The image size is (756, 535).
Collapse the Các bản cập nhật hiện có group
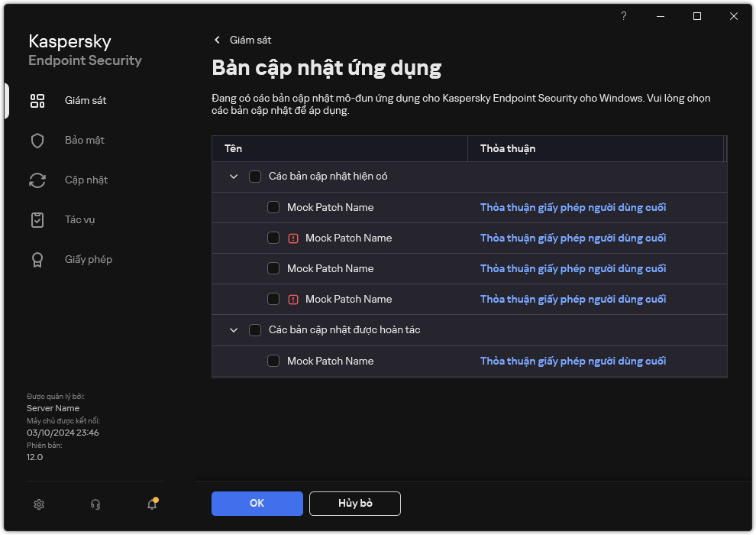pyautogui.click(x=234, y=176)
